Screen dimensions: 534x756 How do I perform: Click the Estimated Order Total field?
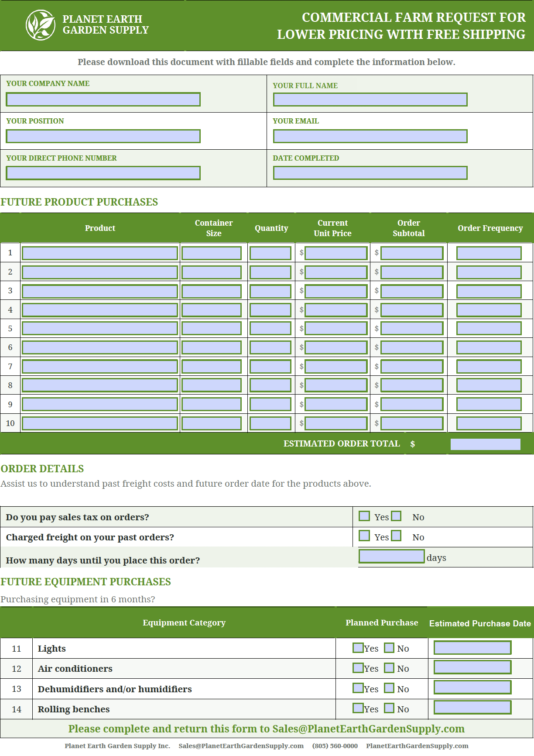click(485, 444)
